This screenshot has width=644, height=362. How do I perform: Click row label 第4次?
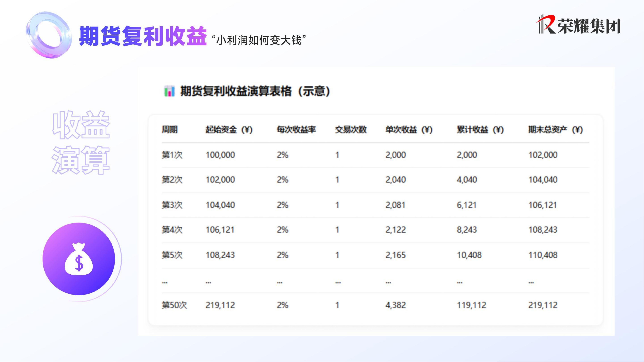click(172, 230)
